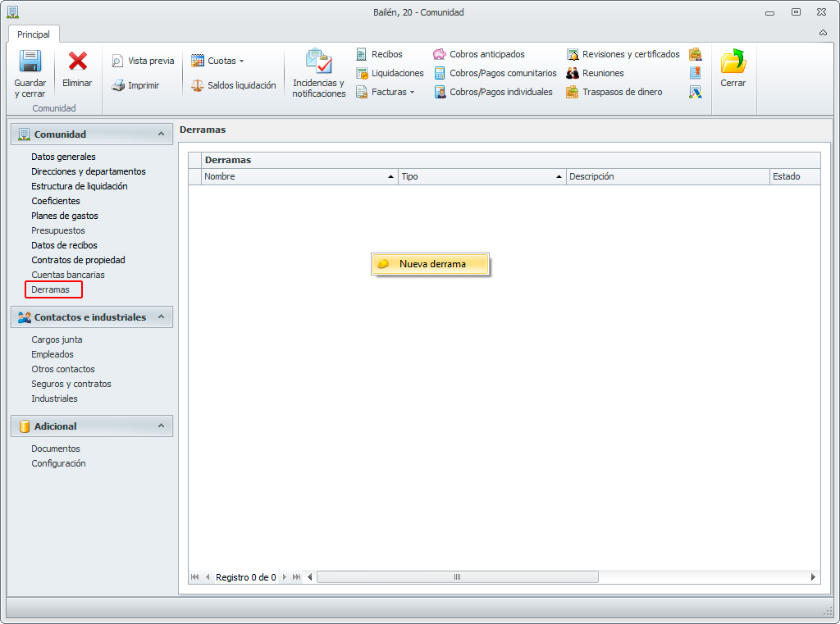840x624 pixels.
Task: Collapse the Contactos e industriales group
Action: (161, 317)
